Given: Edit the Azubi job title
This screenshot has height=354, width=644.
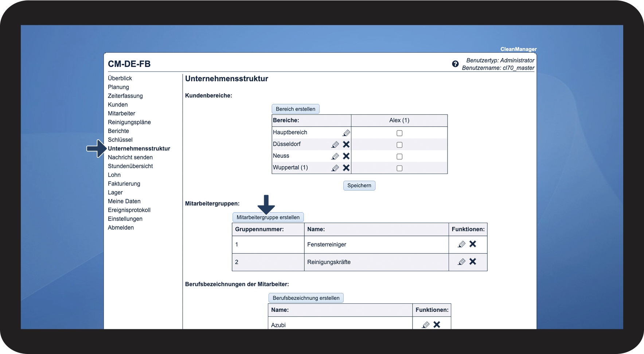Looking at the screenshot, I should 425,324.
